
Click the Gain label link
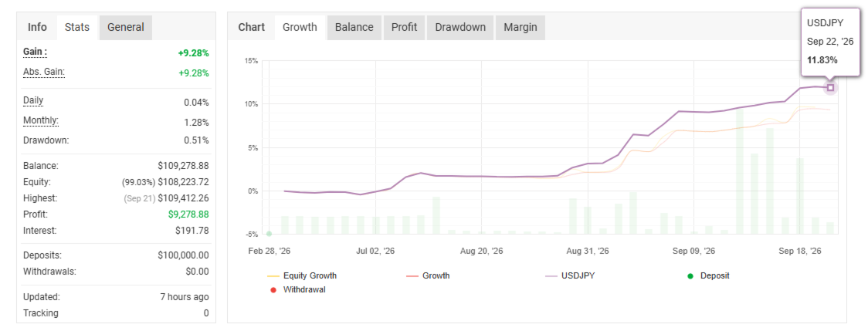(35, 52)
